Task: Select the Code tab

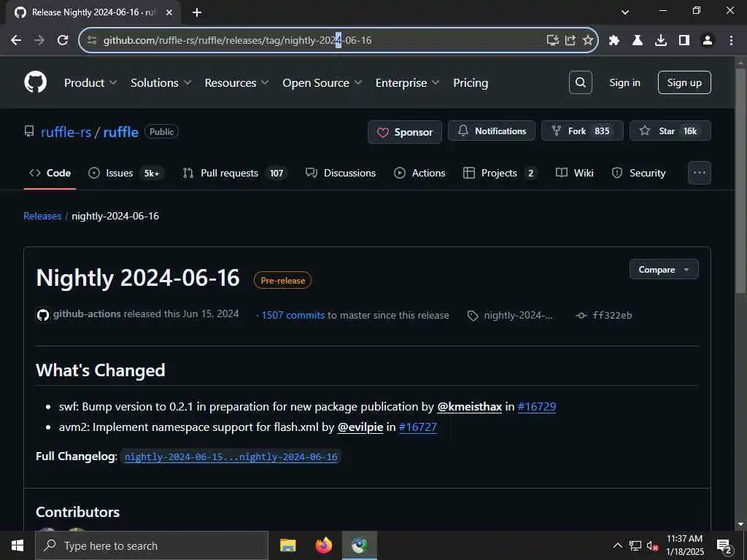Action: (50, 173)
